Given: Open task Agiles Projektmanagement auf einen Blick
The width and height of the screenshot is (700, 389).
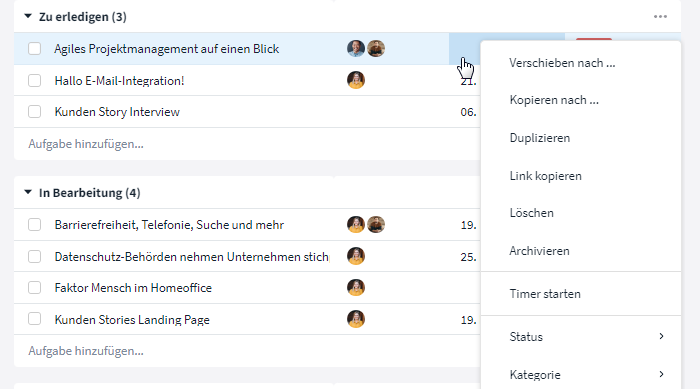Looking at the screenshot, I should coord(167,49).
